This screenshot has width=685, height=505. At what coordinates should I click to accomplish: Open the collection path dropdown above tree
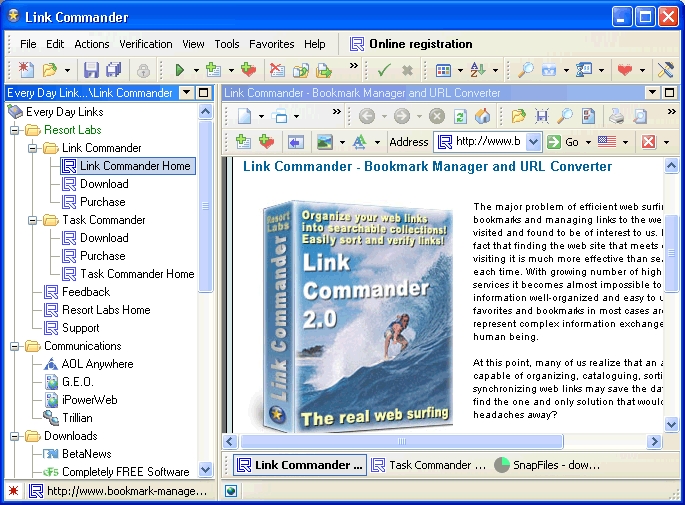point(186,93)
